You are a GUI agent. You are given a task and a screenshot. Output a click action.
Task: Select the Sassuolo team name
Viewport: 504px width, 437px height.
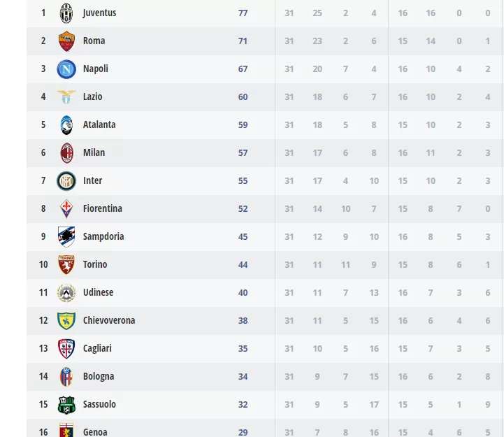99,404
